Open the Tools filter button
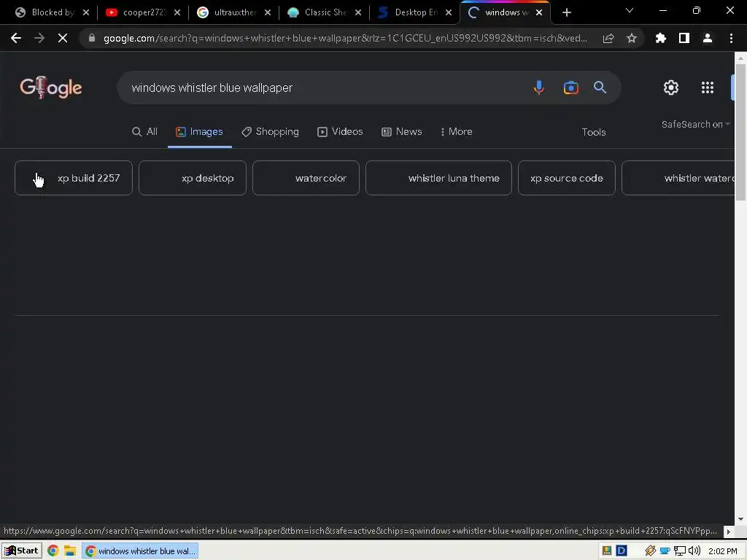The width and height of the screenshot is (747, 560). tap(594, 132)
